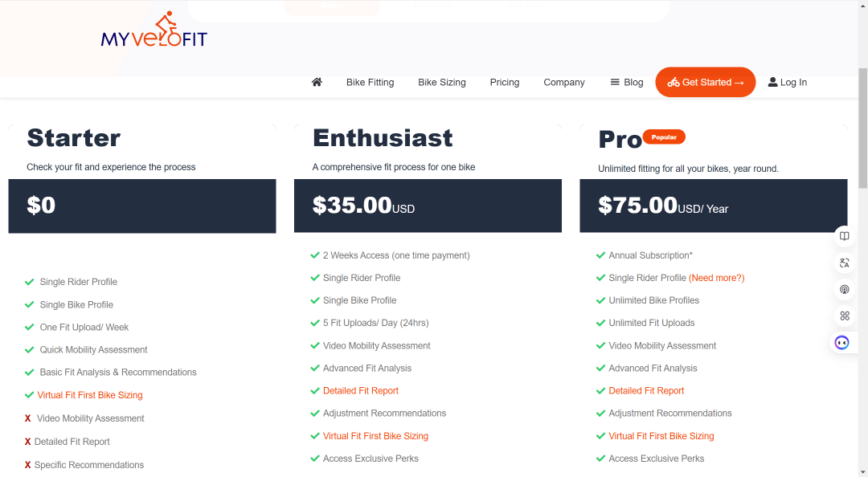Click the page's vertical scrollbar thumb
Screen dimensions: 868x477
tap(862, 128)
